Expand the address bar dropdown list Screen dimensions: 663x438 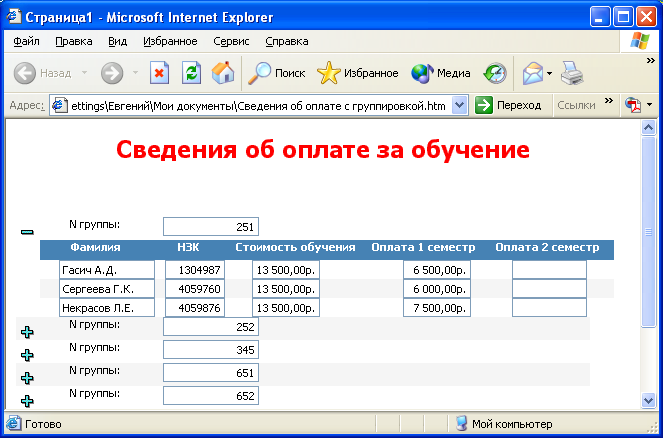460,105
